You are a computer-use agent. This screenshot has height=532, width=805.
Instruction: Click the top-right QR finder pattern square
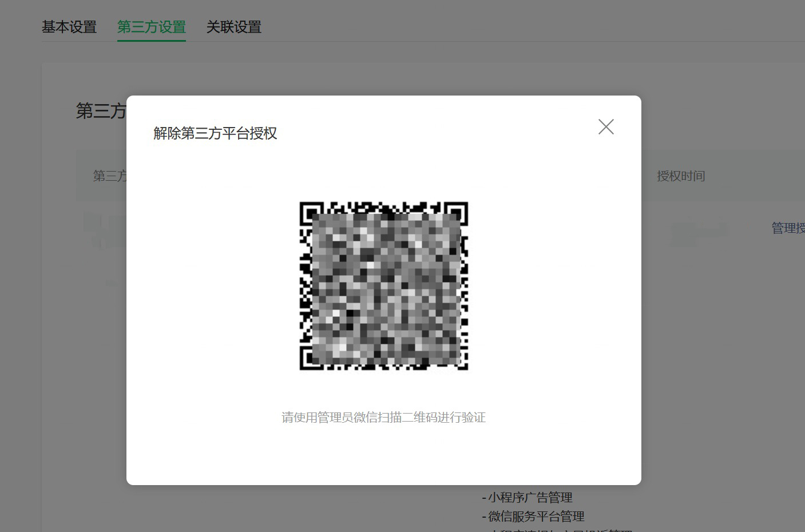pos(458,212)
